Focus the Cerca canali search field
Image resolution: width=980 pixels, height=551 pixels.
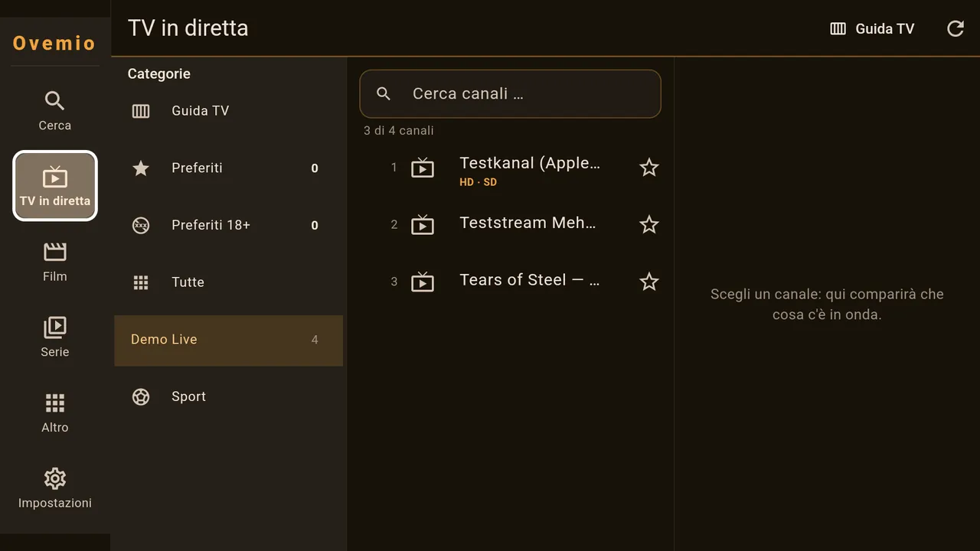(x=510, y=94)
